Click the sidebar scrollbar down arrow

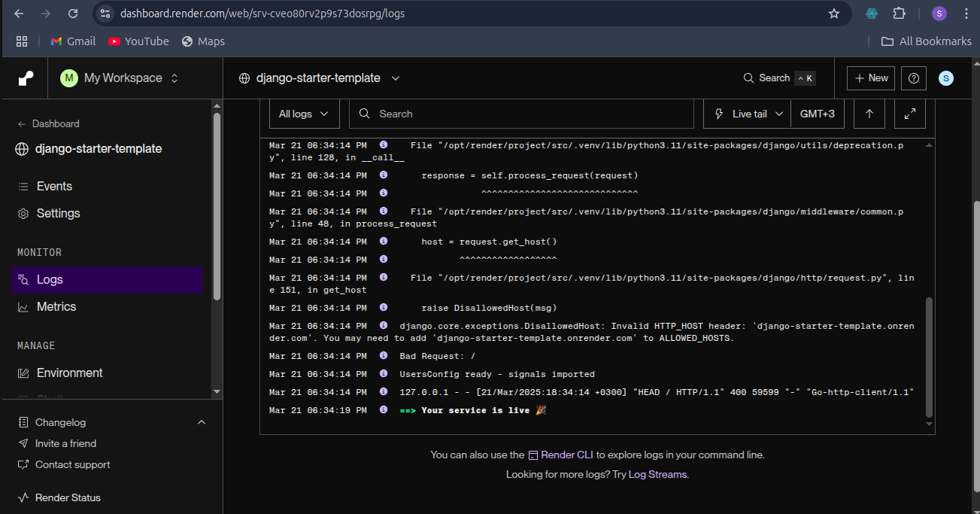(x=217, y=391)
